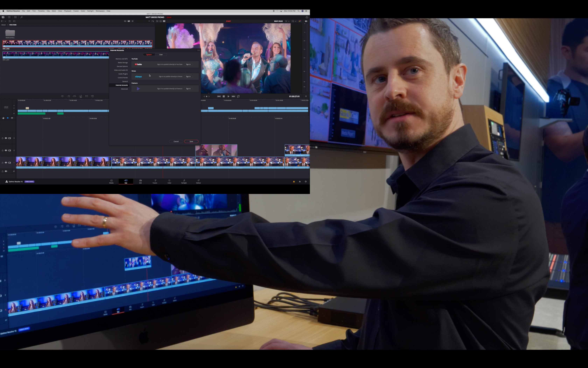
Task: Switch media pool to thumbnail view
Action: pyautogui.click(x=125, y=21)
